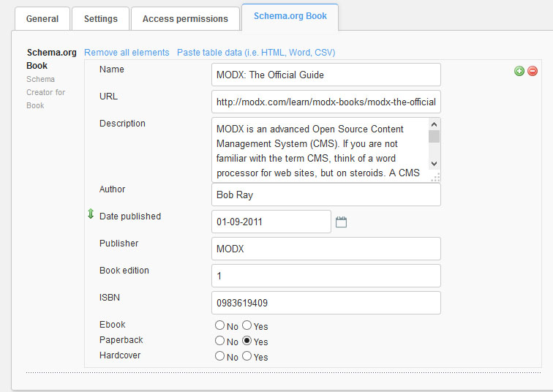Click the green add element icon
Image resolution: width=553 pixels, height=392 pixels.
519,71
